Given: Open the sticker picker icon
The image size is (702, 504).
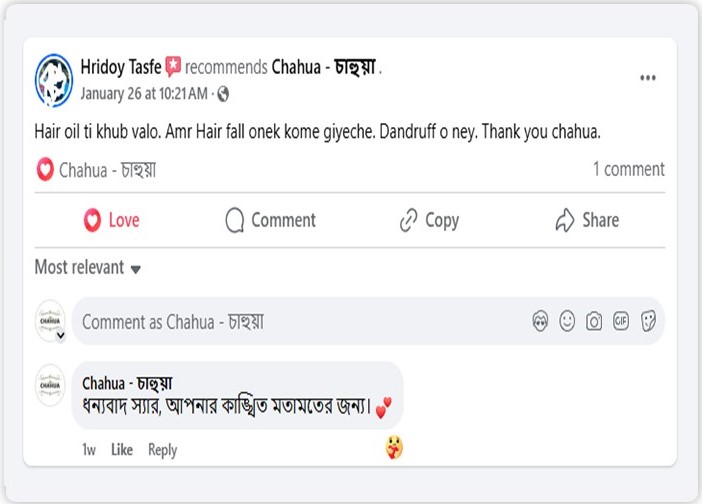Looking at the screenshot, I should click(x=648, y=321).
